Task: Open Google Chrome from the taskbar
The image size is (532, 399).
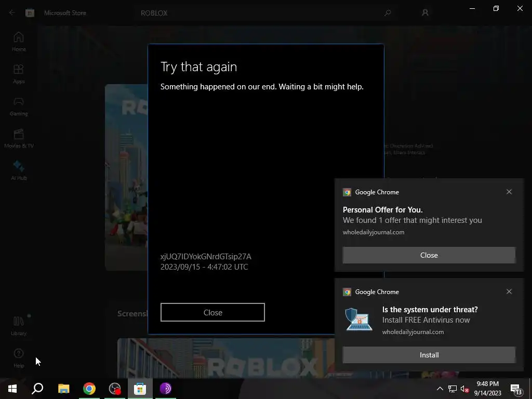Action: pos(89,389)
